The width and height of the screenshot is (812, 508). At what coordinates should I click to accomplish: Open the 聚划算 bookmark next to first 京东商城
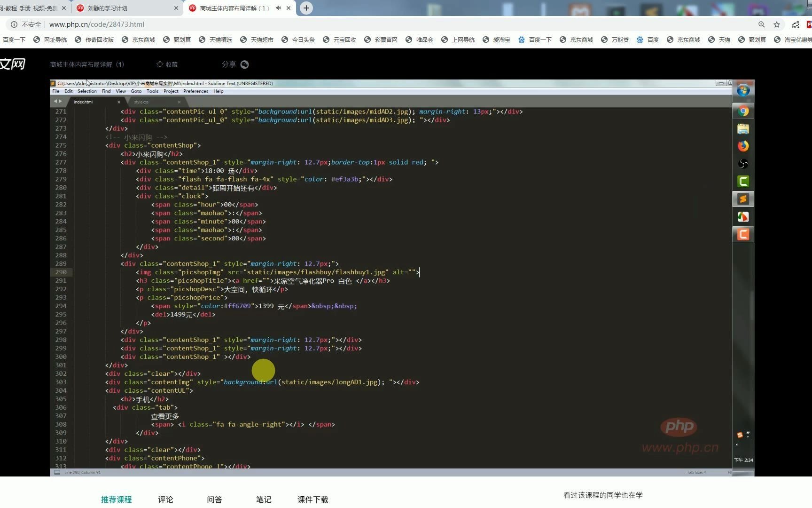177,40
